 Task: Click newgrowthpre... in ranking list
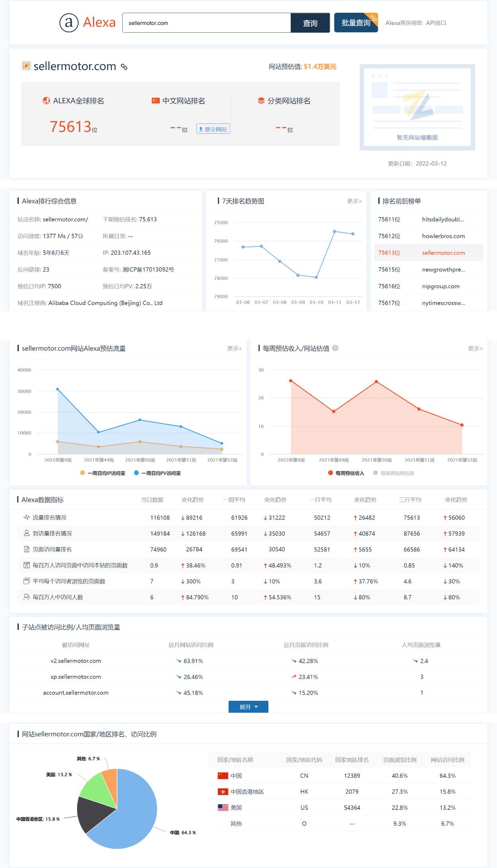444,270
